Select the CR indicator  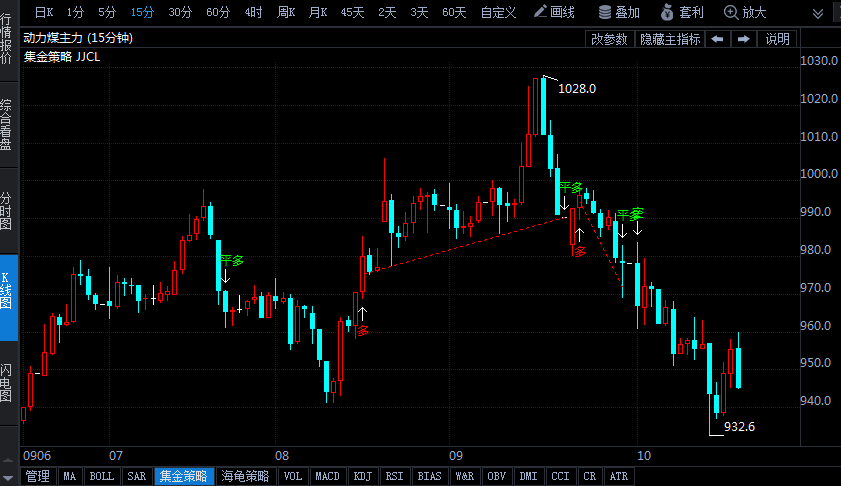[589, 476]
